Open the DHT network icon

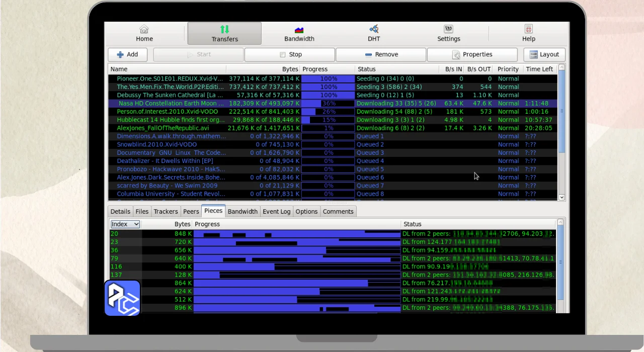coord(373,29)
